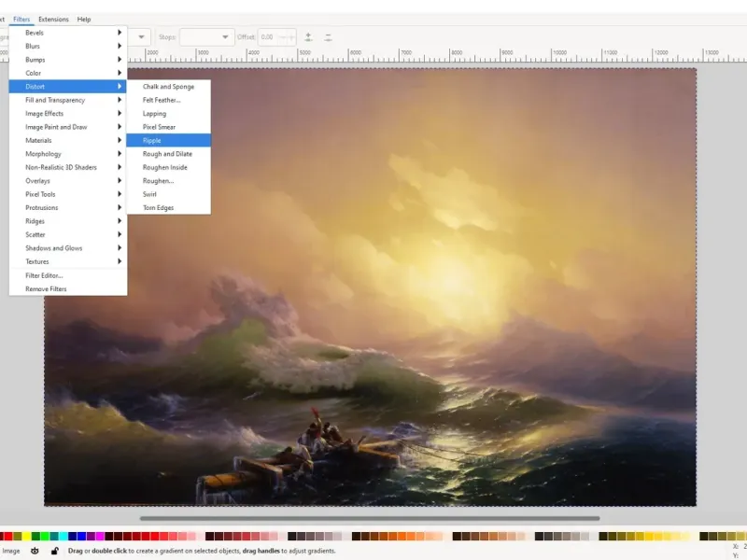Choose Remove Filters from the menu
Screen dimensions: 747x560
coord(68,289)
